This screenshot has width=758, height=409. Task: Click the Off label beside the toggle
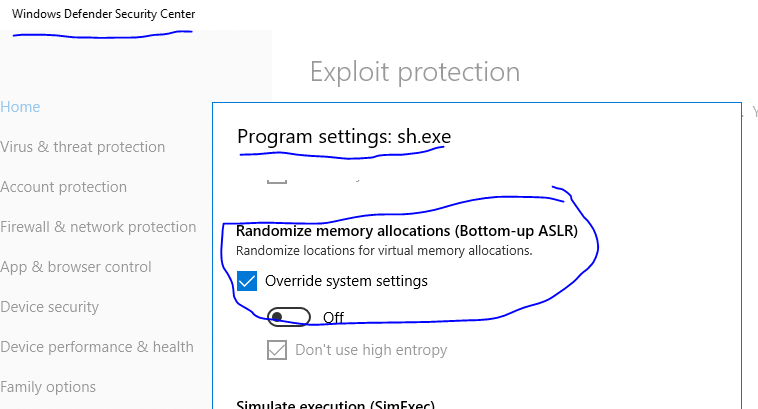[333, 317]
